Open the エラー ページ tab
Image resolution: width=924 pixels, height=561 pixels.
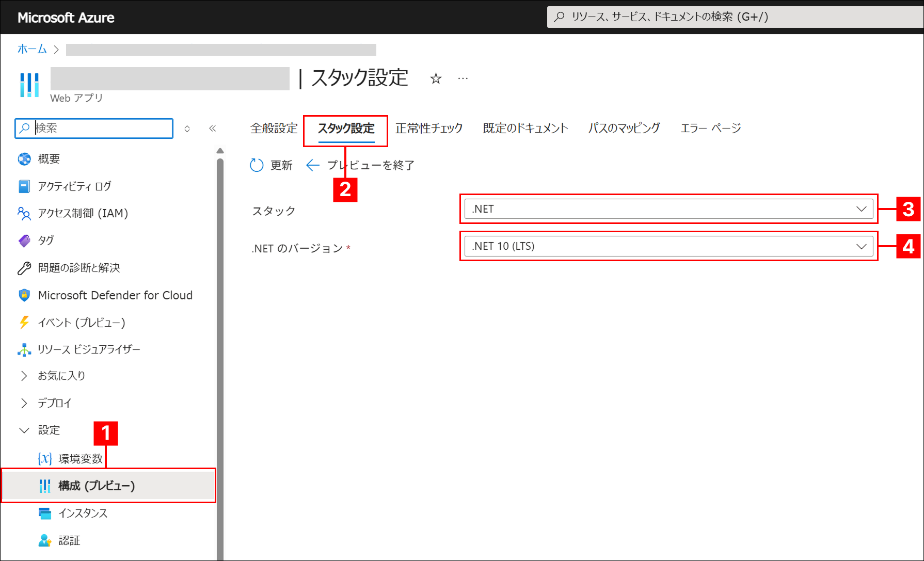pos(711,128)
